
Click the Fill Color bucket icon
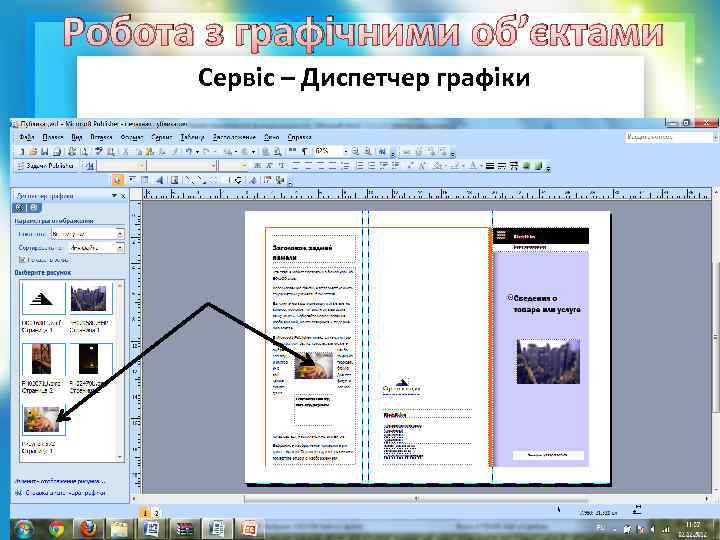click(x=439, y=166)
